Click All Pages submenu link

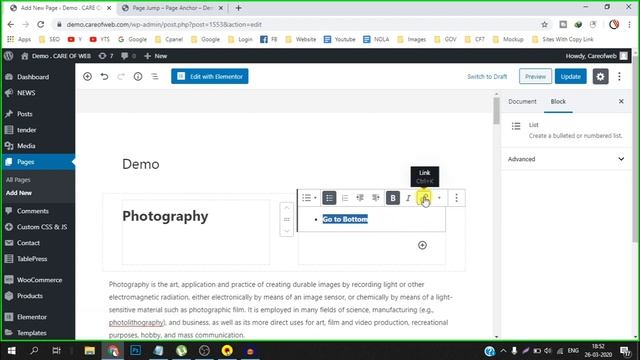point(18,180)
